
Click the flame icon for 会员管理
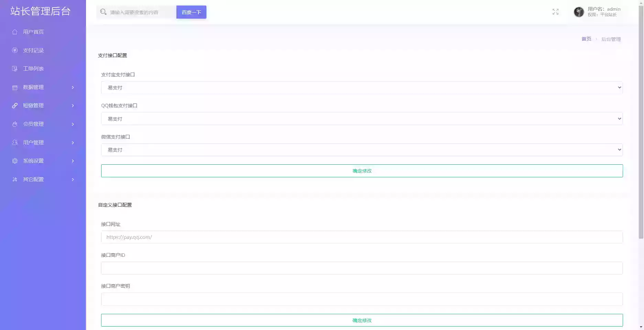(x=15, y=124)
